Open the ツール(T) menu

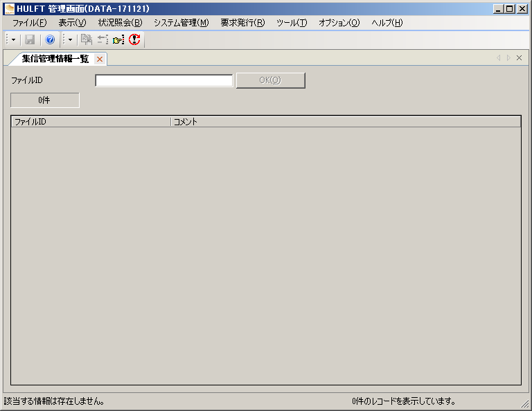coord(292,23)
